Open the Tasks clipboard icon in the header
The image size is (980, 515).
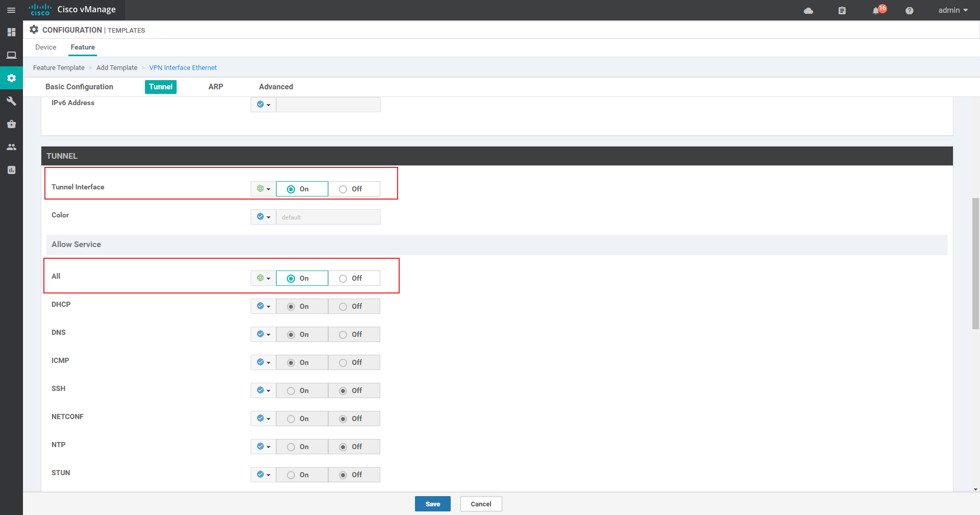842,10
